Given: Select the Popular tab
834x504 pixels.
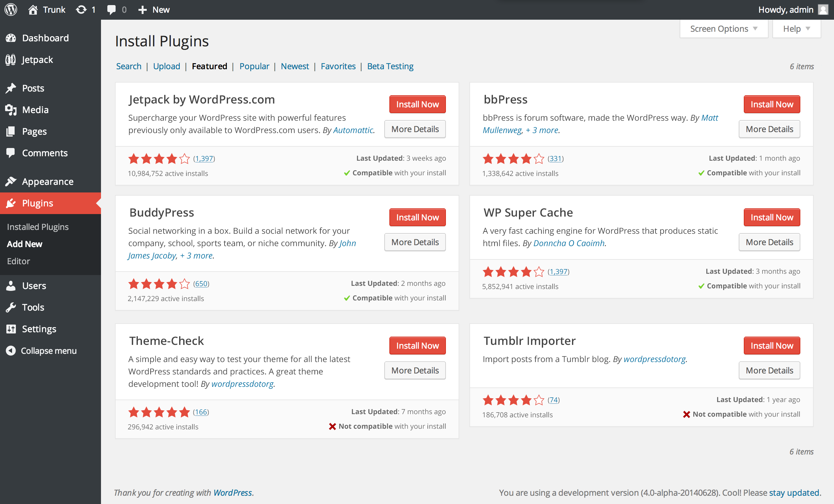Looking at the screenshot, I should 254,66.
